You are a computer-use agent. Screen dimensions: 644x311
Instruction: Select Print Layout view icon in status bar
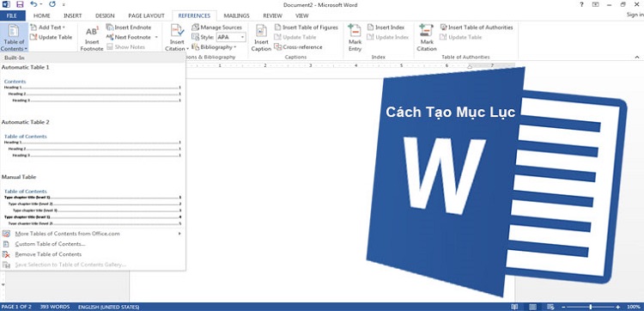pos(532,307)
